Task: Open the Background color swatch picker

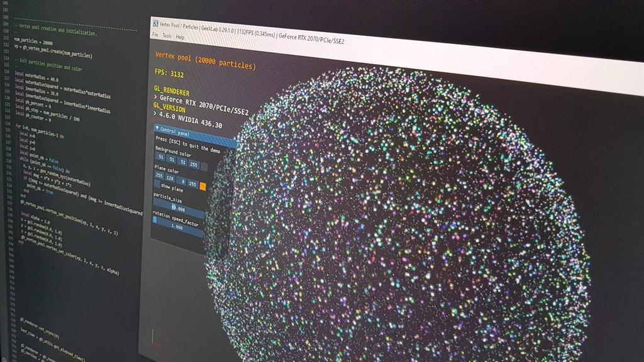Action: click(x=204, y=167)
